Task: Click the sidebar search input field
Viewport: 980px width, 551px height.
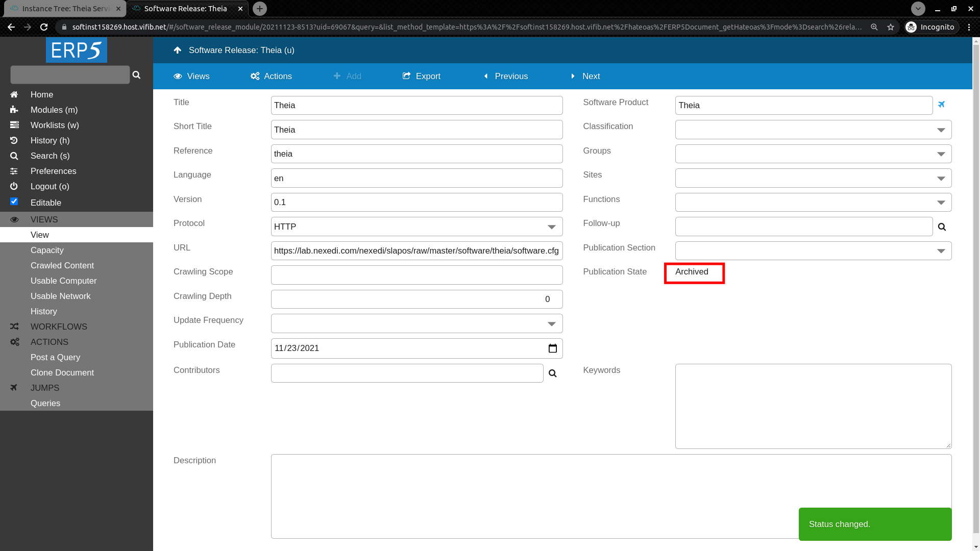Action: (x=70, y=75)
